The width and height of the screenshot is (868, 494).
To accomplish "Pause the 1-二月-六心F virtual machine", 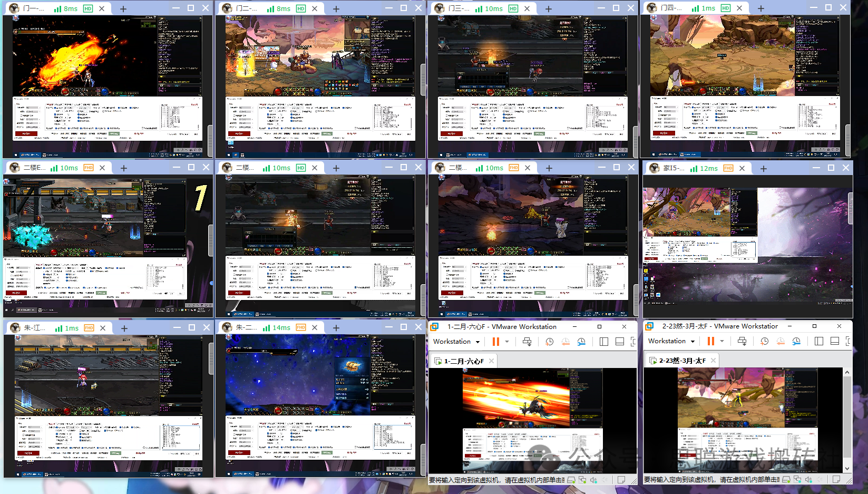I will click(x=495, y=342).
